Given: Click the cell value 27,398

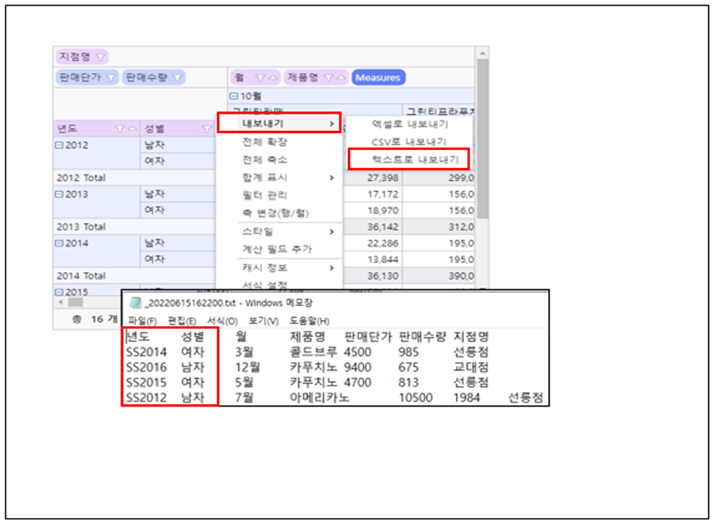Looking at the screenshot, I should pos(383,178).
